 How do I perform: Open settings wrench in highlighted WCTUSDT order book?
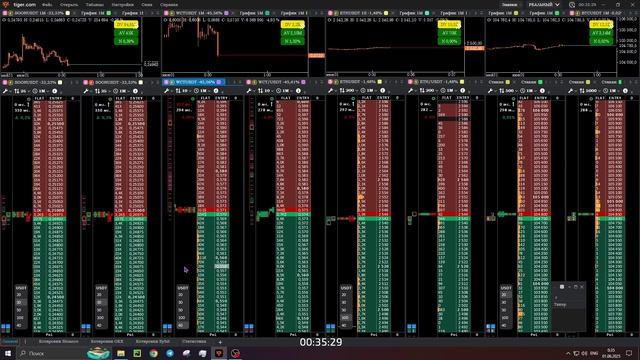[167, 91]
